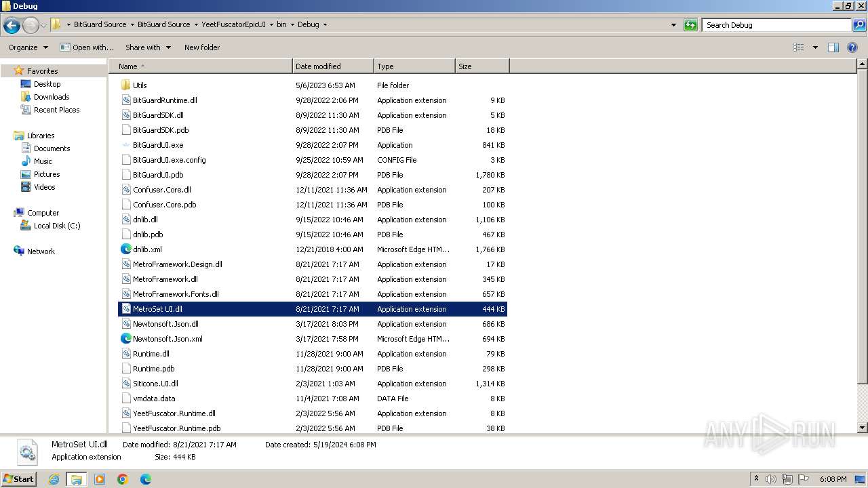Open the Pictures library

[x=47, y=174]
